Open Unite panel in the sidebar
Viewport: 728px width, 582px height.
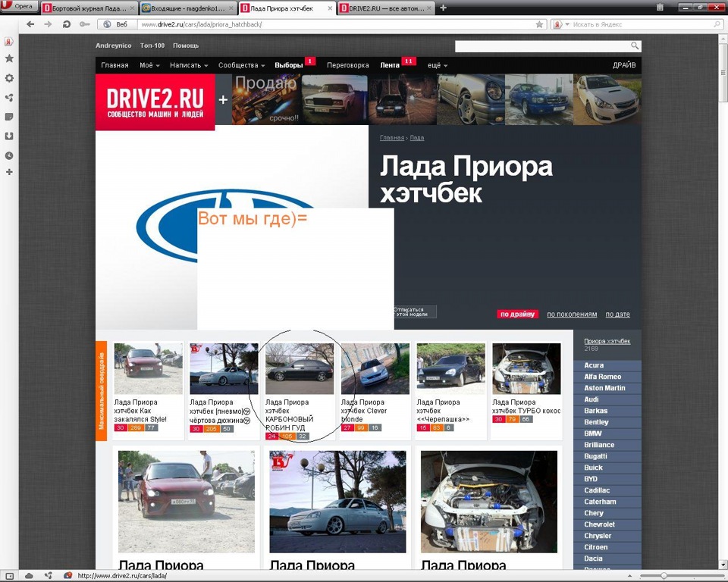[9, 98]
